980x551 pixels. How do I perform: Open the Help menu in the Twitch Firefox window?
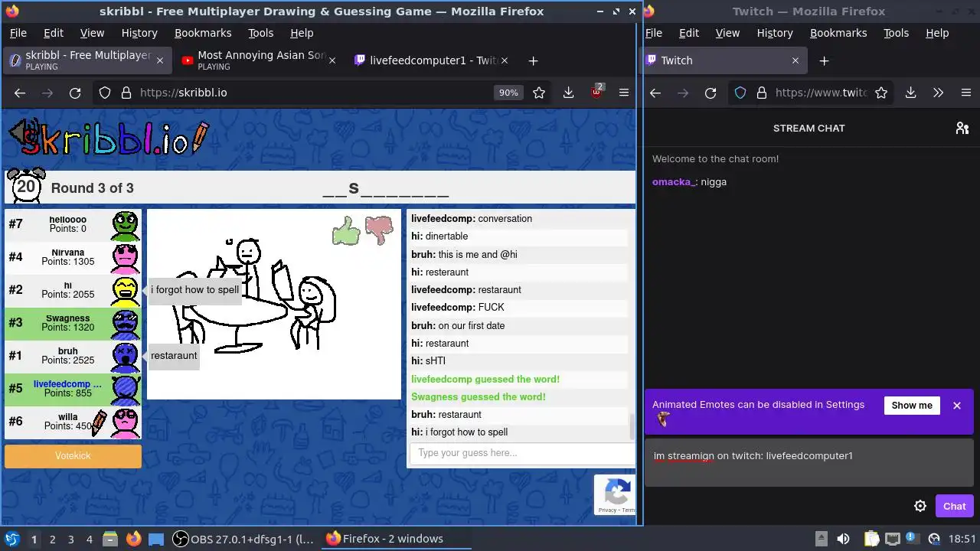(x=937, y=33)
